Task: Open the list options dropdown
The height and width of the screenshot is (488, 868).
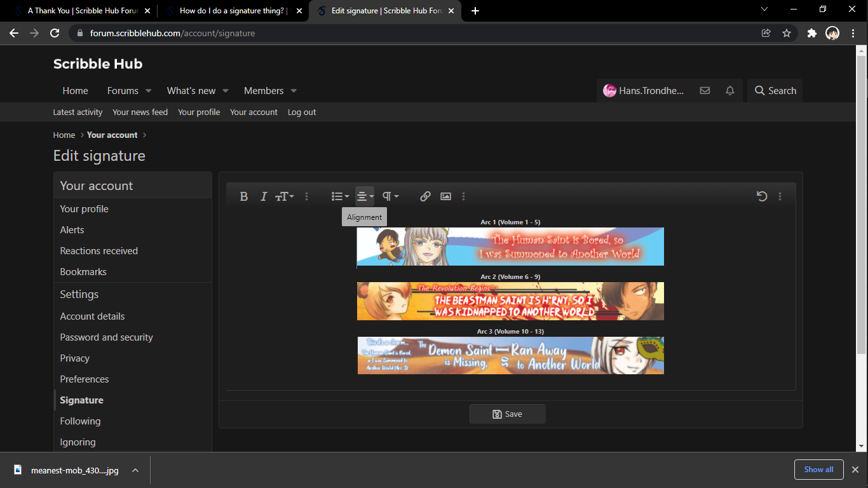Action: [x=340, y=196]
